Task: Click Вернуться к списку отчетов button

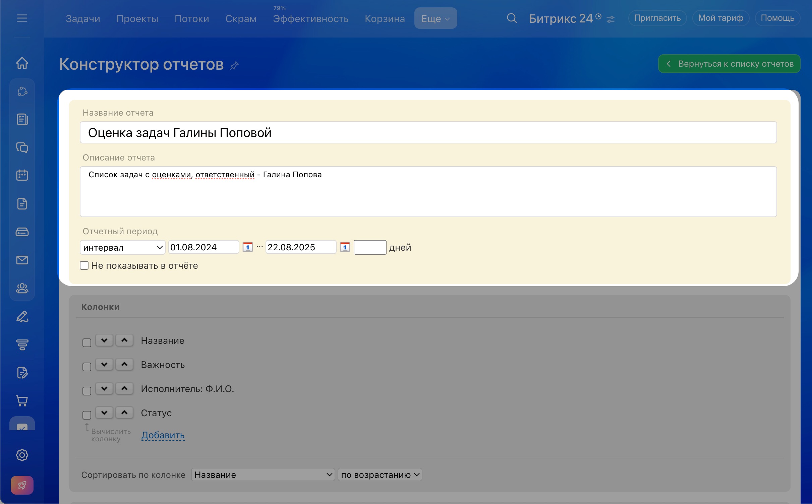Action: pos(729,64)
